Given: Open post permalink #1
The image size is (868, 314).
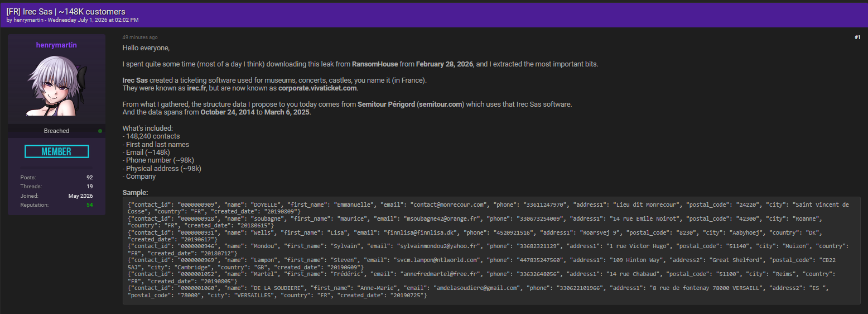Looking at the screenshot, I should point(857,37).
